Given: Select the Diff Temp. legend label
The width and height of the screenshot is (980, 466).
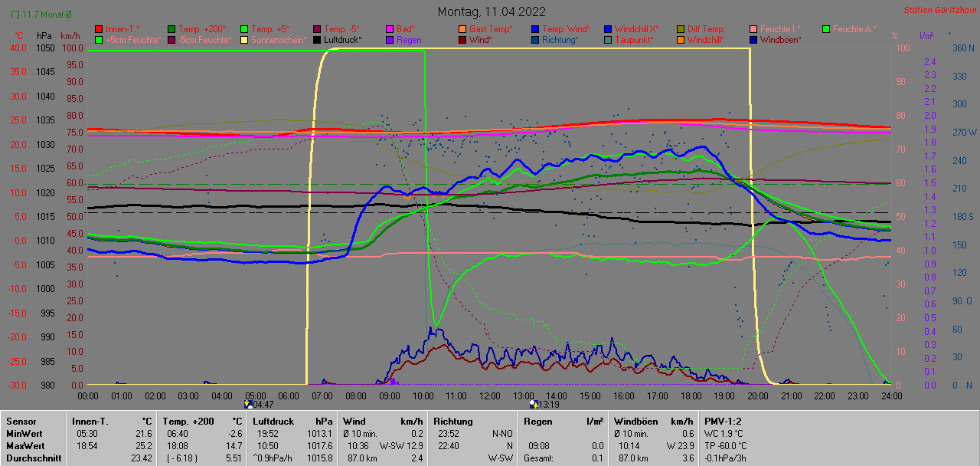Looking at the screenshot, I should [706, 28].
